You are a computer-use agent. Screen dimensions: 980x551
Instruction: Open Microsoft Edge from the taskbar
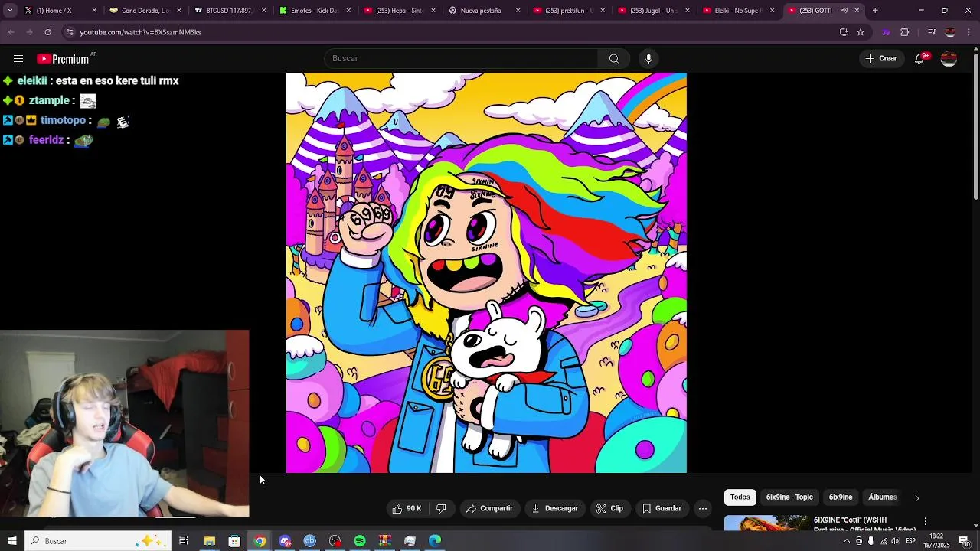coord(435,541)
